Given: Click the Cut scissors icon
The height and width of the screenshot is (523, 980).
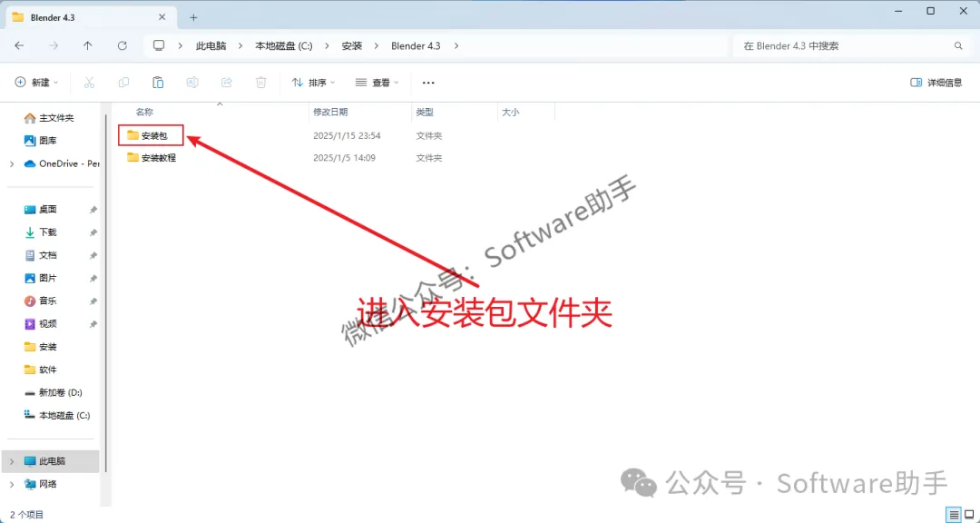Looking at the screenshot, I should 89,83.
